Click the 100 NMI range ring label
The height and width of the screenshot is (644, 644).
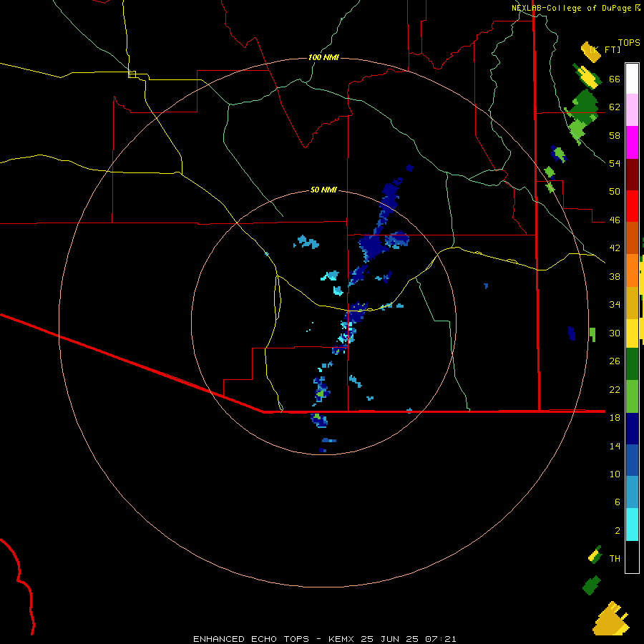[x=323, y=57]
